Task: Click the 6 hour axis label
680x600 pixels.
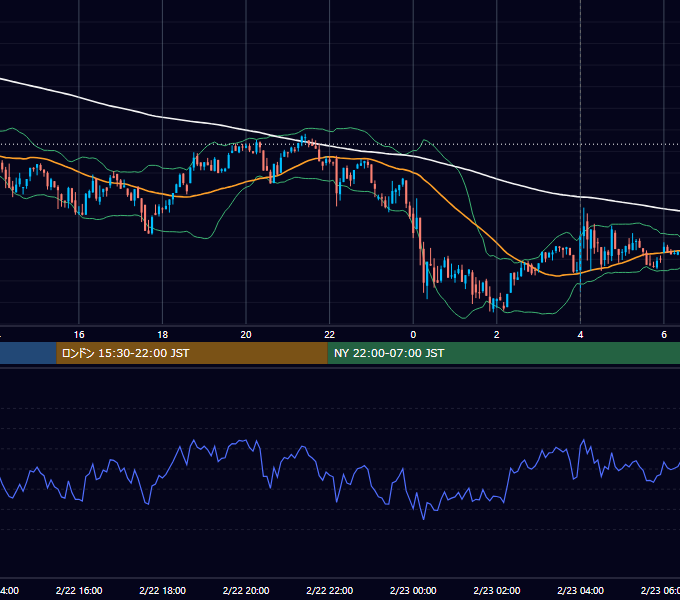Action: pos(664,335)
